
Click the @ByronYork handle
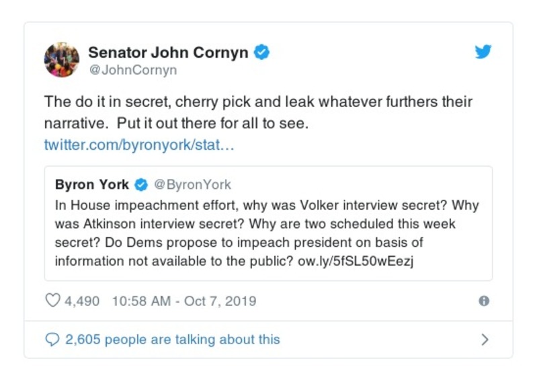point(192,185)
